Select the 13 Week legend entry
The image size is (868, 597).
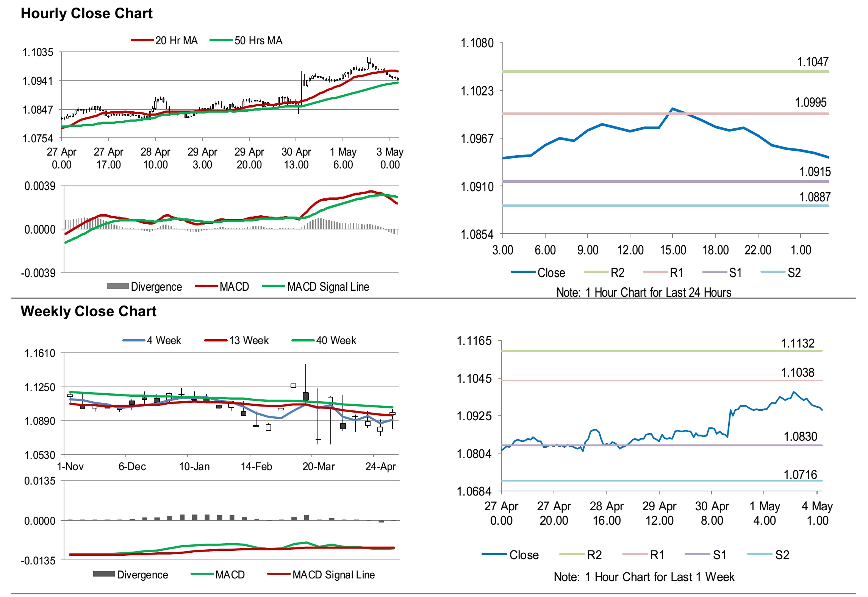point(249,340)
